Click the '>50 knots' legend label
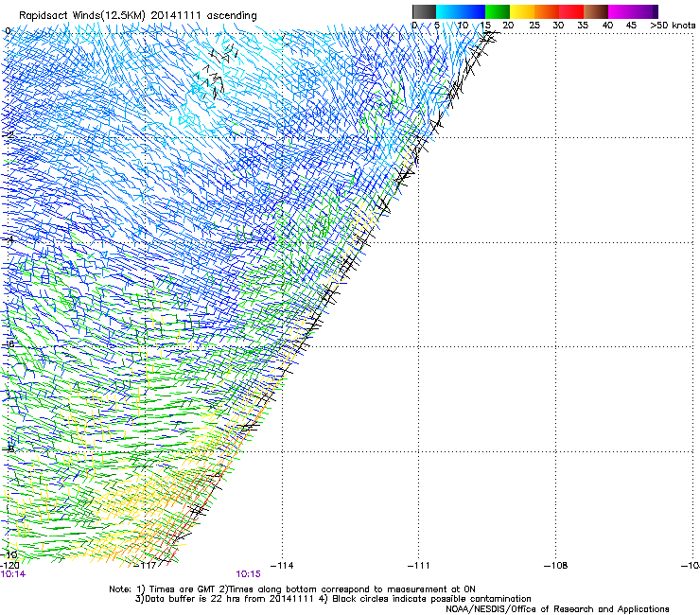This screenshot has height=615, width=700. [x=673, y=26]
